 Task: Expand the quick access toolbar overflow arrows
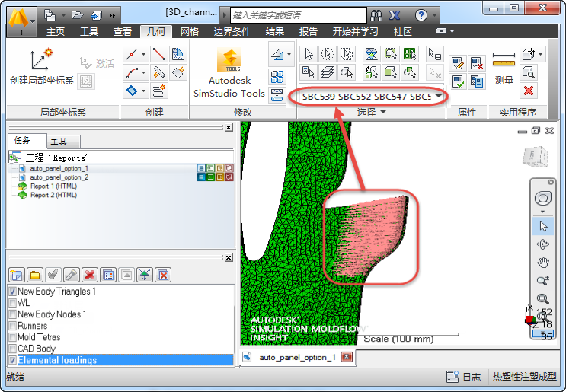pos(112,15)
